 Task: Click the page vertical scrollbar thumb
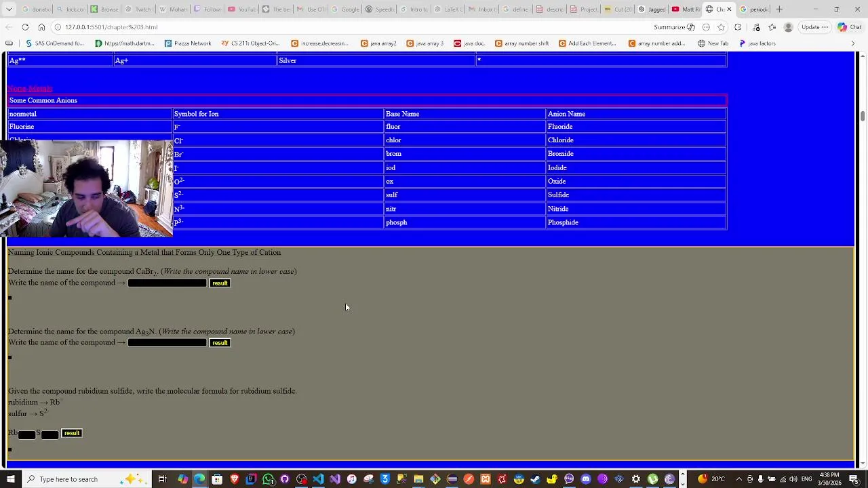862,116
